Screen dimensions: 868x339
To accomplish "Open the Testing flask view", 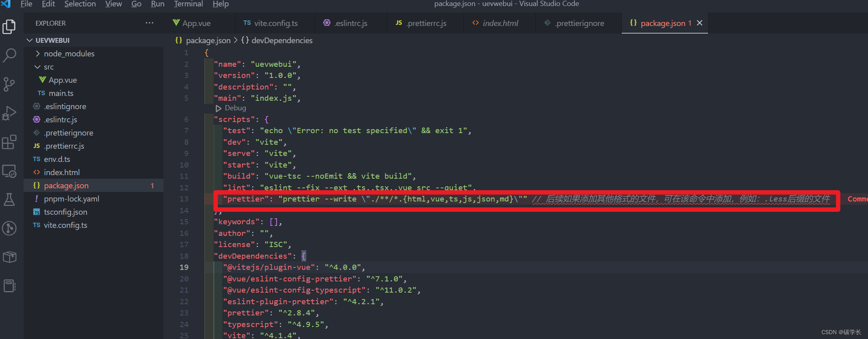I will (x=9, y=199).
